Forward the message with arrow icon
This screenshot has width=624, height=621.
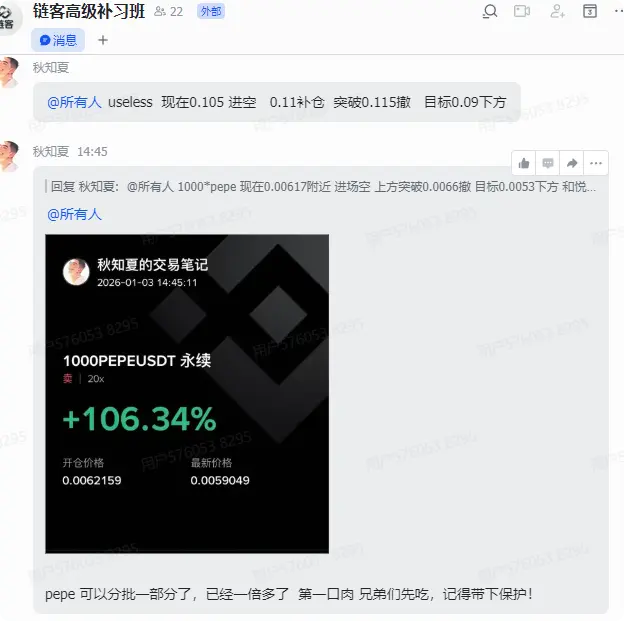(571, 163)
